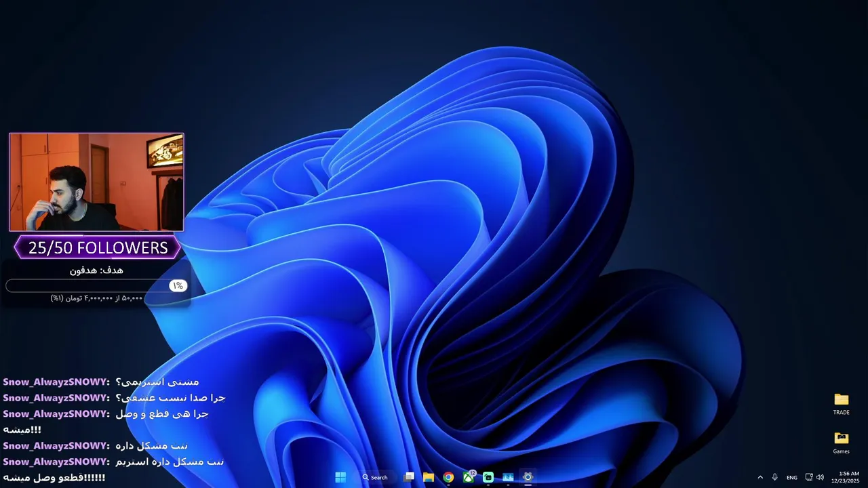Open the blue graph app in taskbar
Screen dimensions: 868x488
(508, 477)
